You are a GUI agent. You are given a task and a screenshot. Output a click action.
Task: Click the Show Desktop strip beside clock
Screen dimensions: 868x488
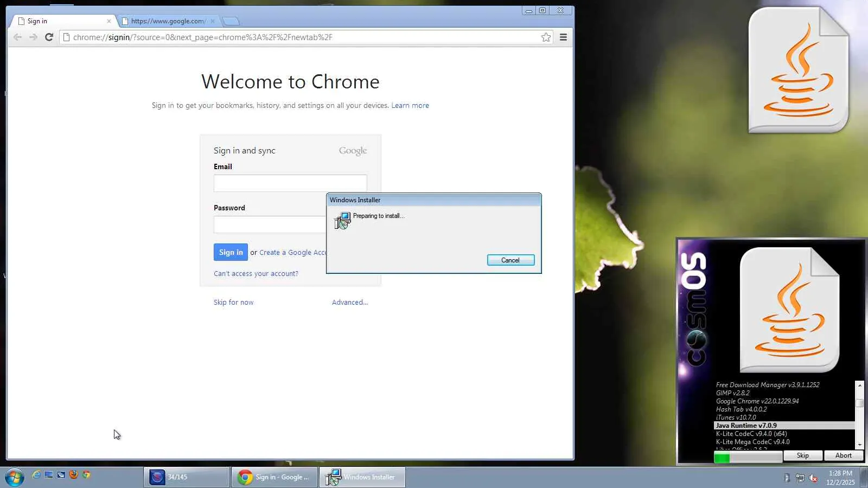click(864, 477)
